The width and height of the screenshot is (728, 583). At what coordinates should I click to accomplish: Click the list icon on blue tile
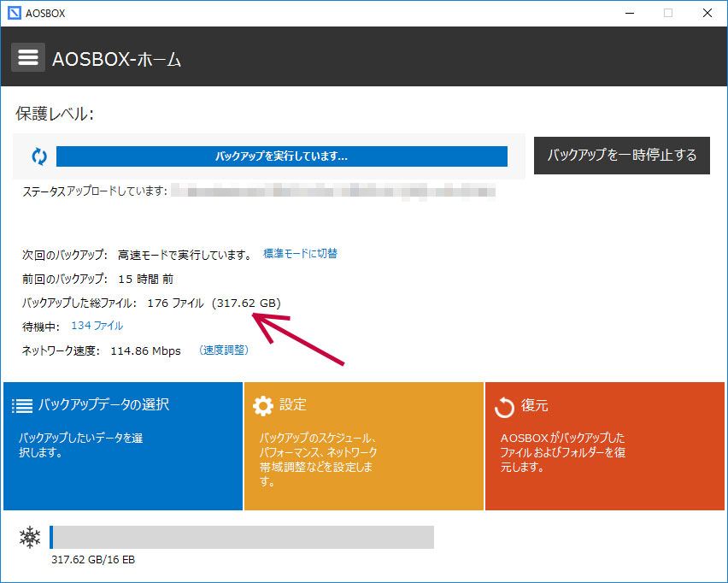22,405
